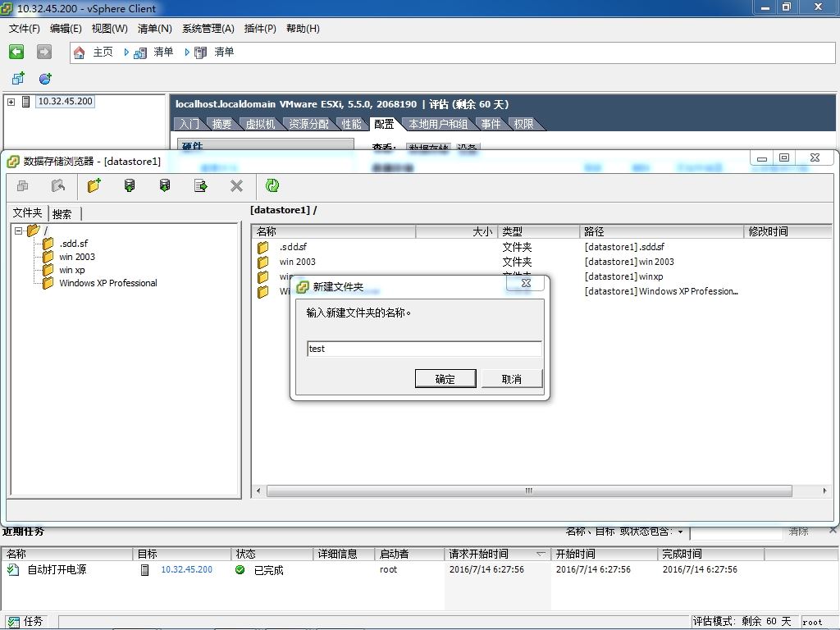Image resolution: width=840 pixels, height=630 pixels.
Task: Click the scroll left arrow of file list
Action: (x=258, y=491)
